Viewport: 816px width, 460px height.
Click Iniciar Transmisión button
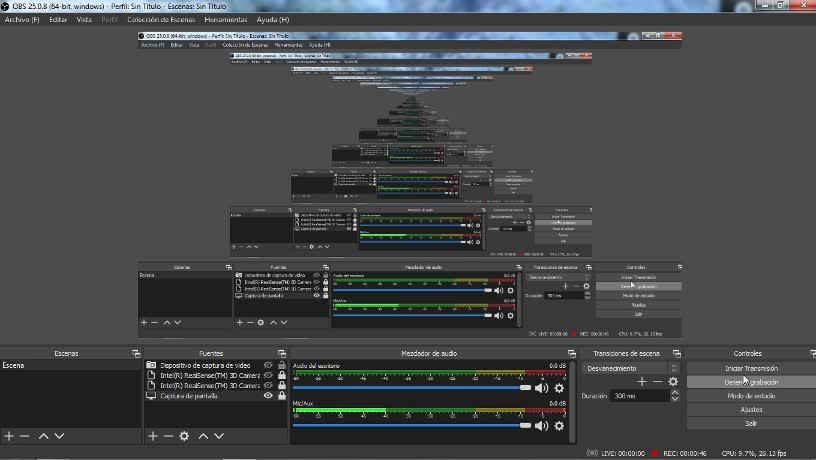pos(751,368)
